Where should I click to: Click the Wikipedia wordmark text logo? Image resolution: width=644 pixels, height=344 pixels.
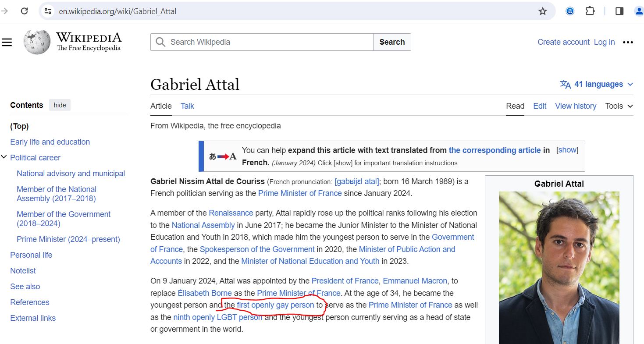pos(89,37)
